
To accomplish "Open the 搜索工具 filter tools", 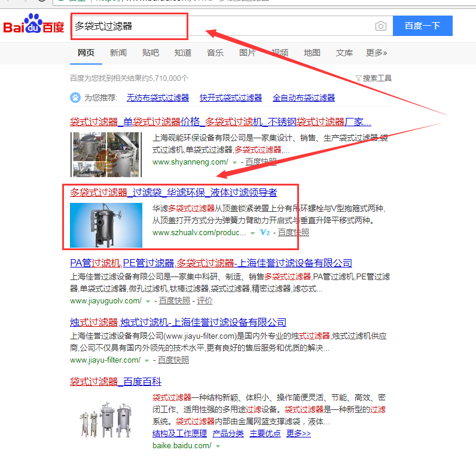I will click(x=374, y=78).
